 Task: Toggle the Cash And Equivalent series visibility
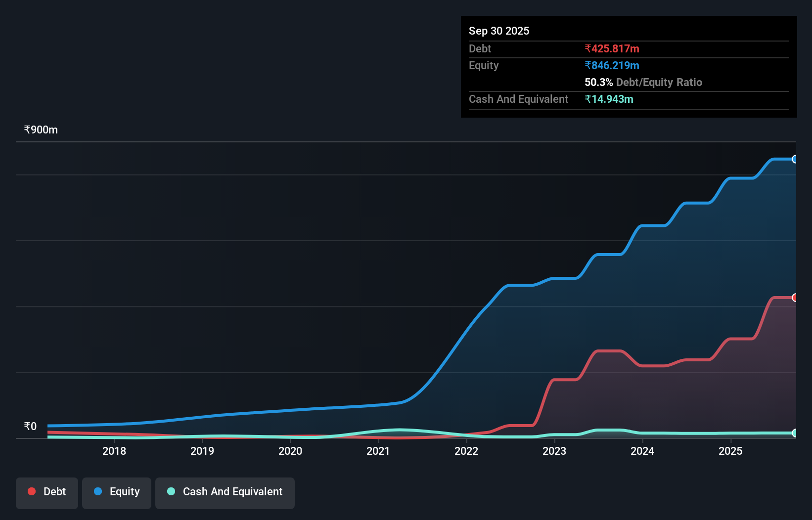coord(225,492)
